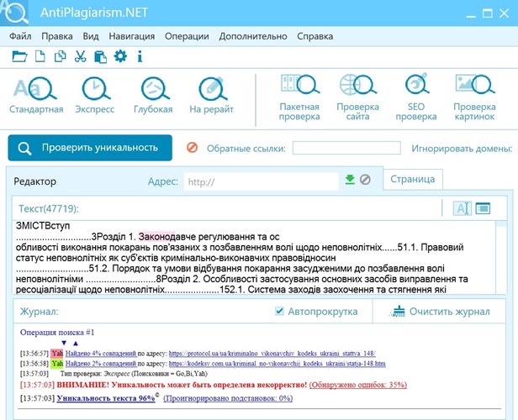This screenshot has width=518, height=420.
Task: Click Обнаружено ошибок: 35% link
Action: [x=358, y=385]
